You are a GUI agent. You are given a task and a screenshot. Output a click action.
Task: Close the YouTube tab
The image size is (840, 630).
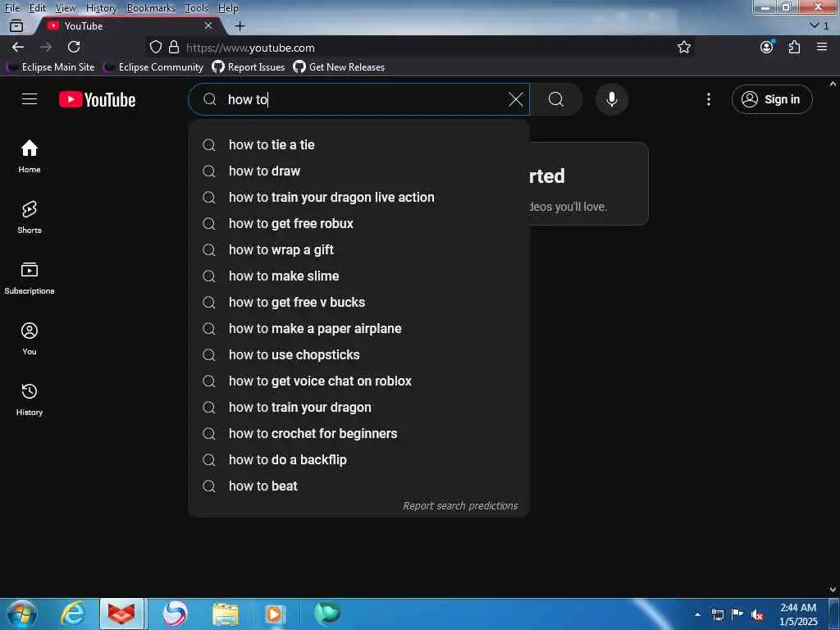point(208,25)
